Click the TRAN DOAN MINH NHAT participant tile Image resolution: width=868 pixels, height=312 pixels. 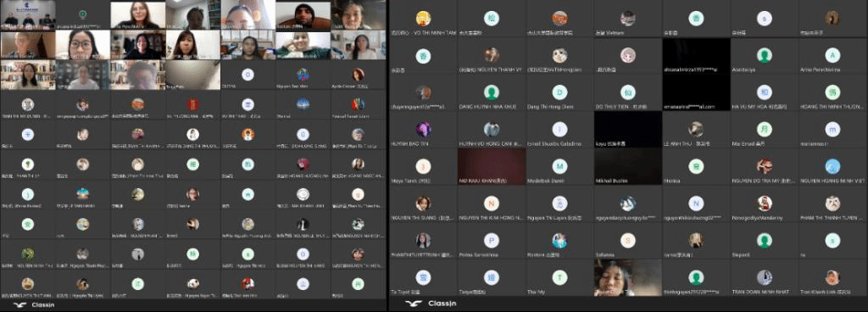(x=765, y=278)
